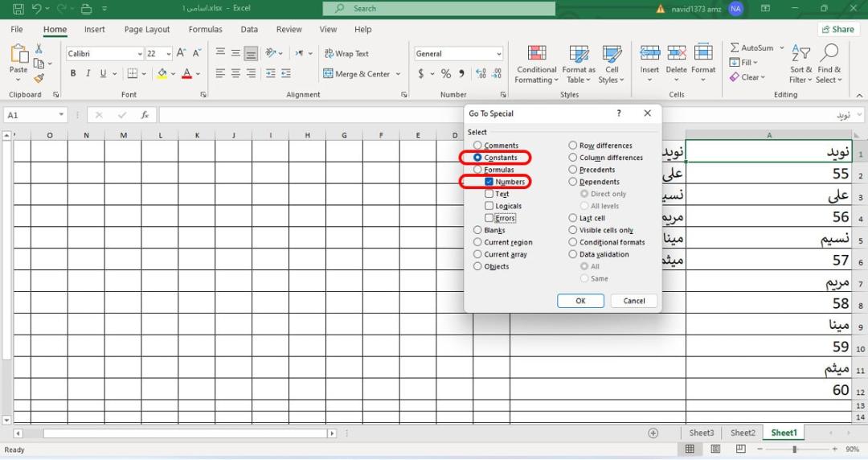This screenshot has width=868, height=460.
Task: Open the Font dialog launcher
Action: tap(203, 95)
